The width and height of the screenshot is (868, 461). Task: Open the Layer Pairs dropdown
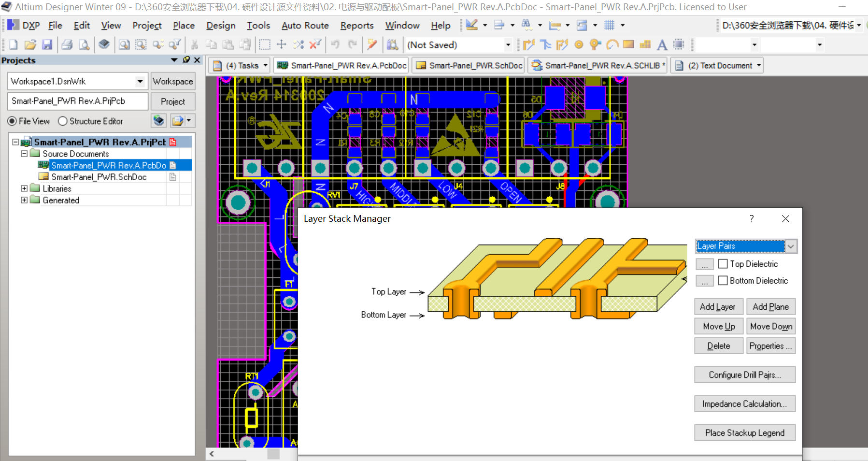click(x=791, y=246)
